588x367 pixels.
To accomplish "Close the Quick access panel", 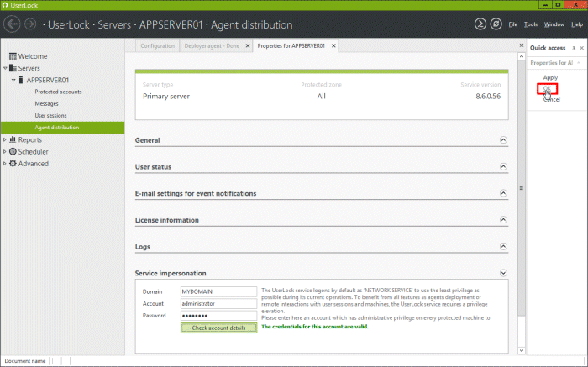I will pyautogui.click(x=581, y=48).
